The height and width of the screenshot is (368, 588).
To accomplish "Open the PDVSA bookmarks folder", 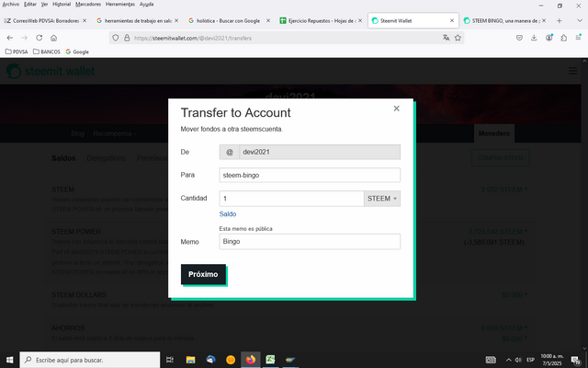I will pos(17,52).
